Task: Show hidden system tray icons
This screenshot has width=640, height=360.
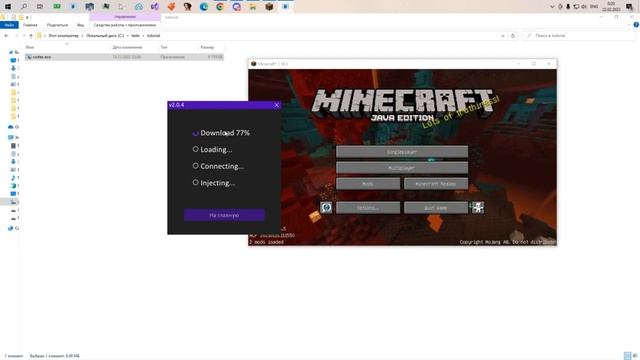Action: tap(552, 7)
